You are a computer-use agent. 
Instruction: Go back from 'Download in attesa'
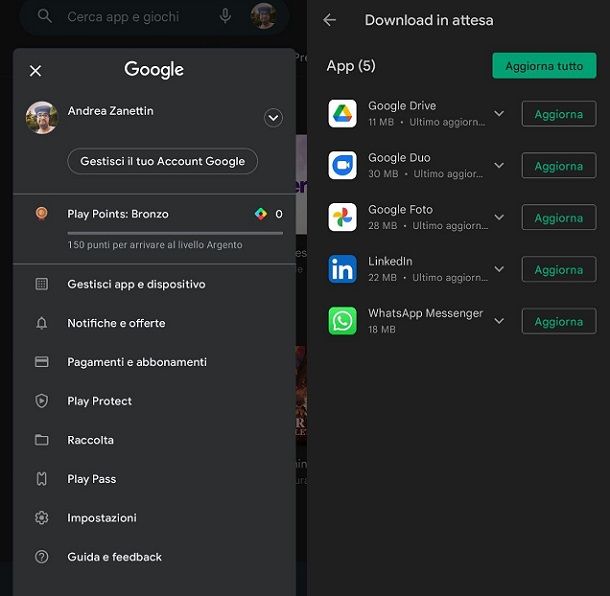pyautogui.click(x=330, y=20)
